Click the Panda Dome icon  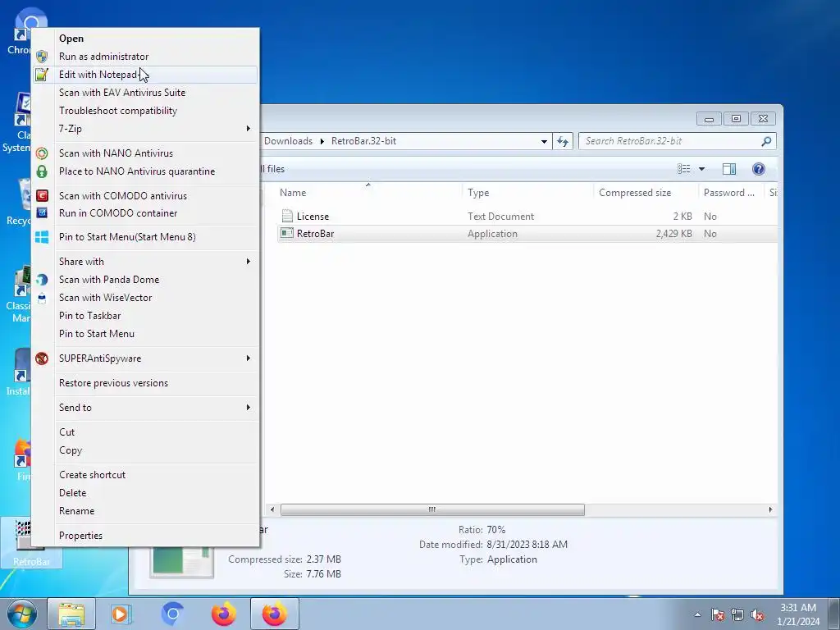coord(42,280)
